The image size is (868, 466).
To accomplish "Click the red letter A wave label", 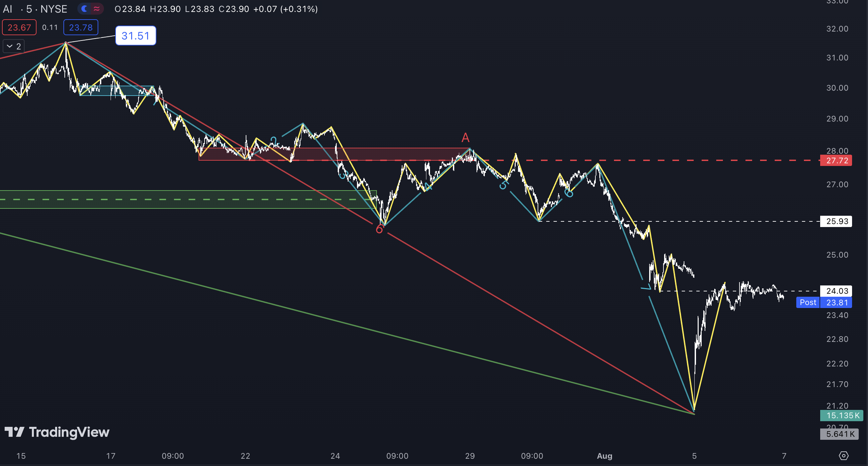I will (x=465, y=137).
